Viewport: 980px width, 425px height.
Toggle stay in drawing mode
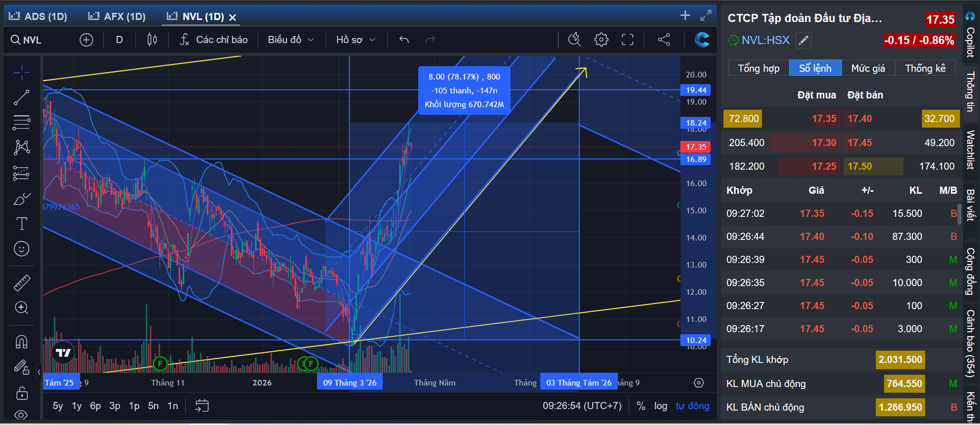22,367
